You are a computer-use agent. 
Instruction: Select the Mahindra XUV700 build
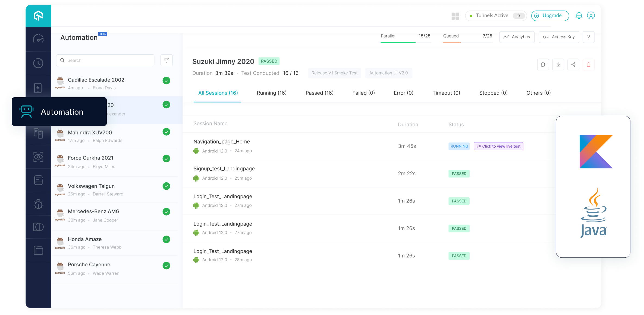pyautogui.click(x=90, y=133)
